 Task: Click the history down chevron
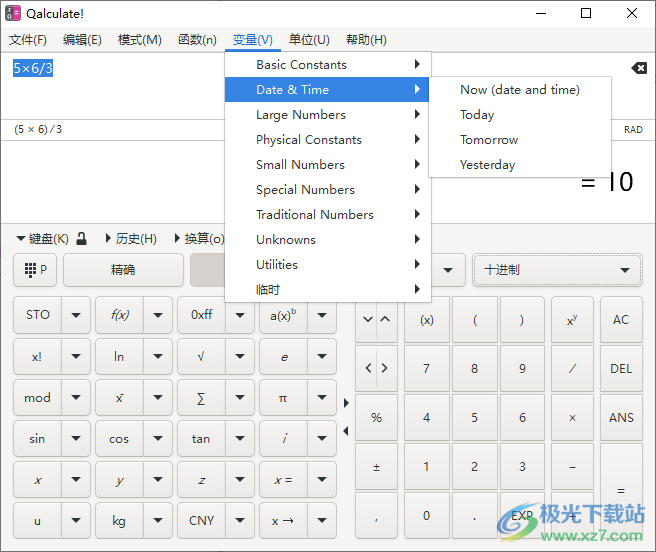pos(368,319)
